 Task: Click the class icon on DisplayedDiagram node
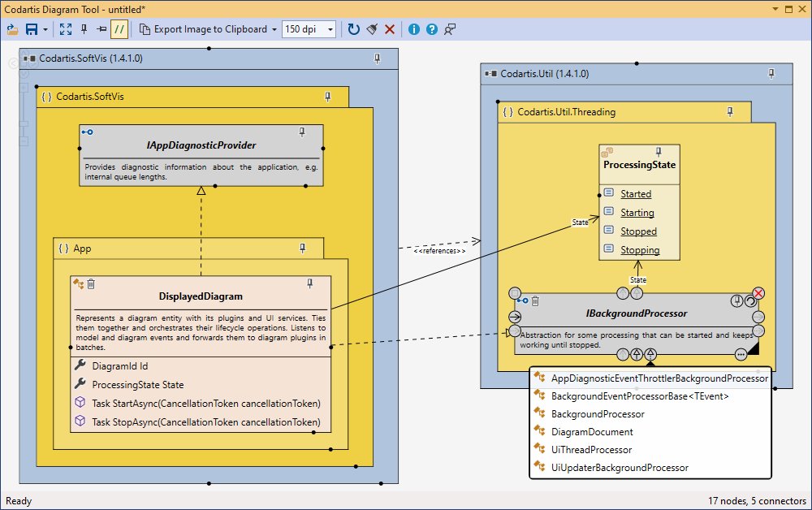tap(78, 283)
